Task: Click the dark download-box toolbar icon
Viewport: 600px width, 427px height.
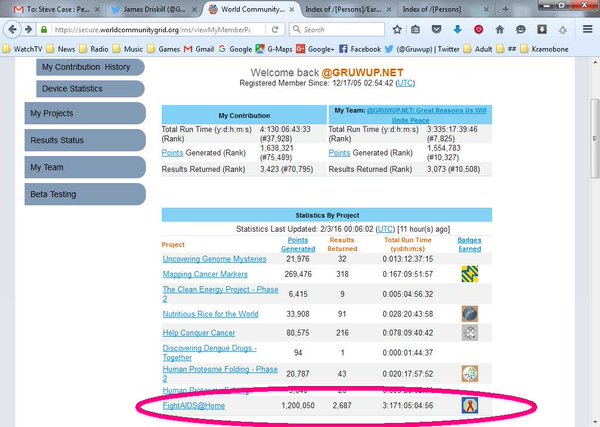Action: [x=541, y=29]
